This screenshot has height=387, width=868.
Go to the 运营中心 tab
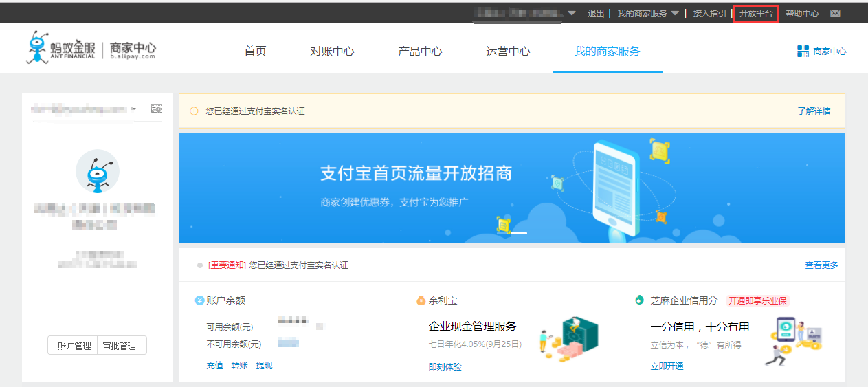pyautogui.click(x=508, y=52)
